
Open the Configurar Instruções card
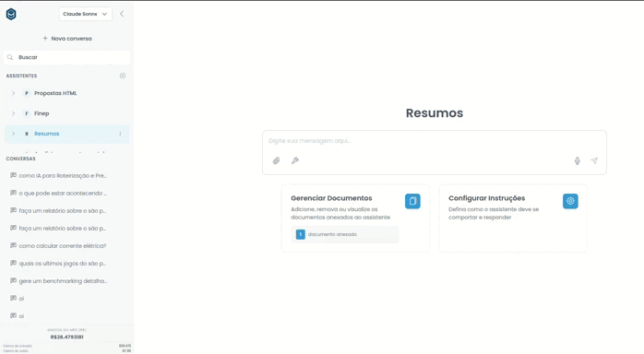513,218
